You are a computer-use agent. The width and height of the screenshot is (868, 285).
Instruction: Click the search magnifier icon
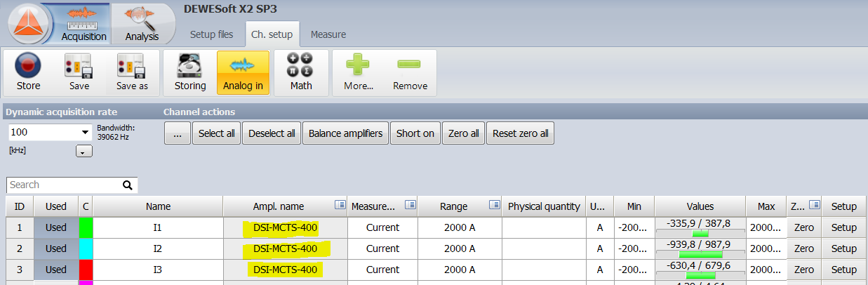pos(128,185)
